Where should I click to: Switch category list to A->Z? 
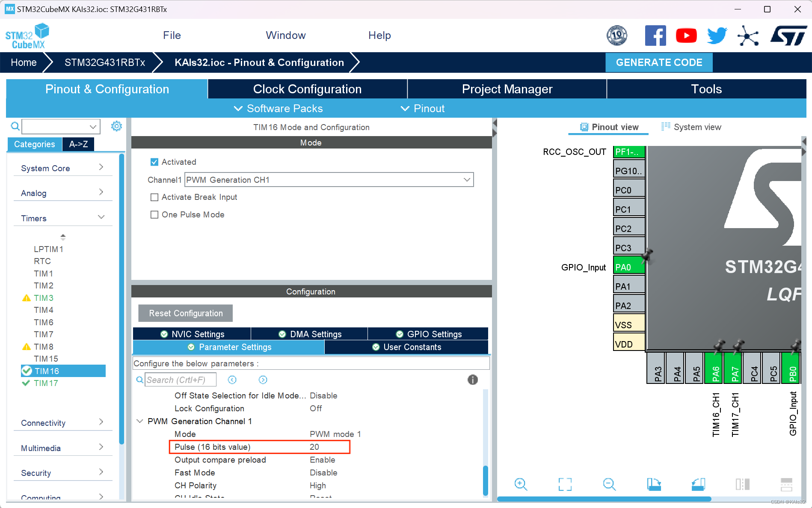pos(78,144)
